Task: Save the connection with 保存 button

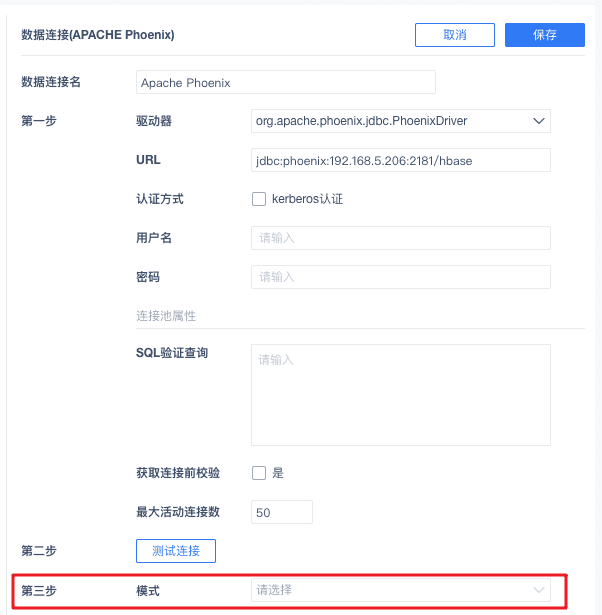Action: [544, 35]
